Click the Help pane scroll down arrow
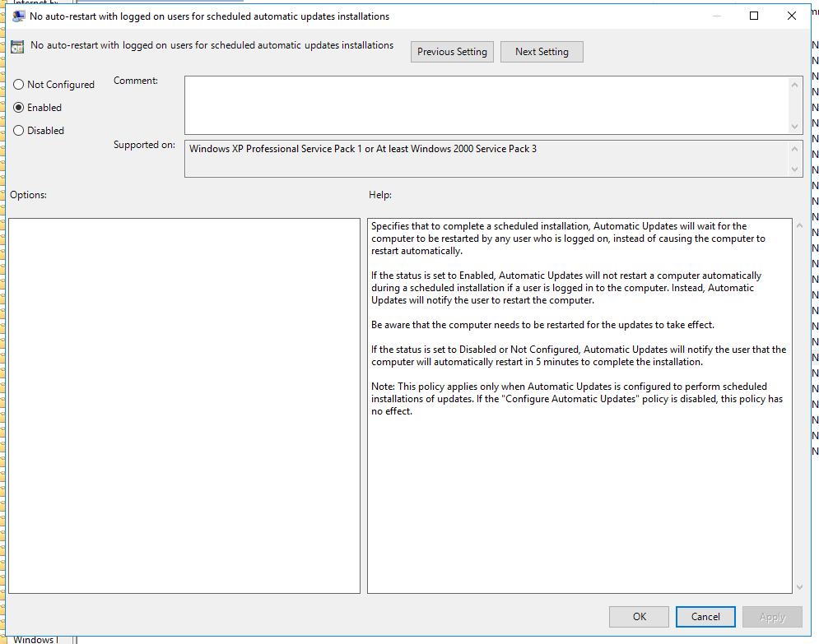Image resolution: width=819 pixels, height=644 pixels. coord(798,586)
